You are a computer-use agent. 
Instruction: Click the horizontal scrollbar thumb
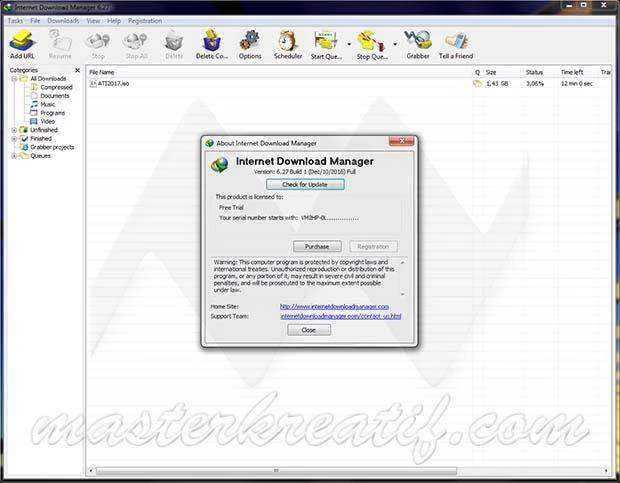276,470
